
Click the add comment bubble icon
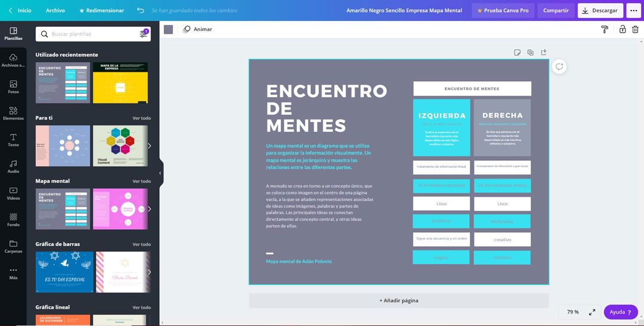point(559,67)
